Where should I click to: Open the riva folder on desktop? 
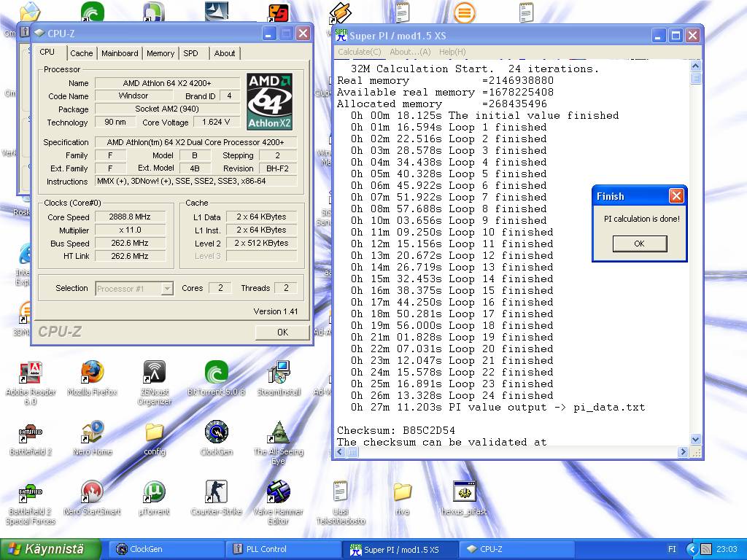[x=403, y=493]
